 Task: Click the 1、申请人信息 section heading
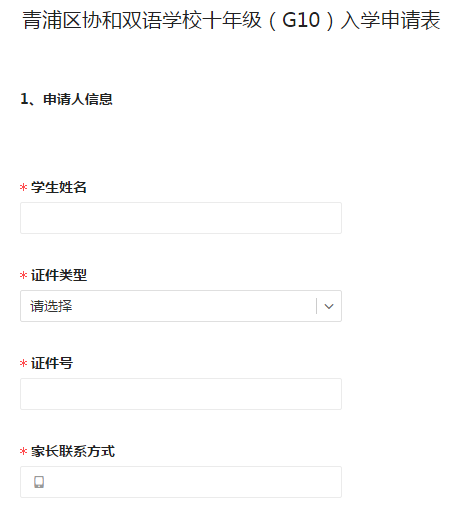coord(66,99)
